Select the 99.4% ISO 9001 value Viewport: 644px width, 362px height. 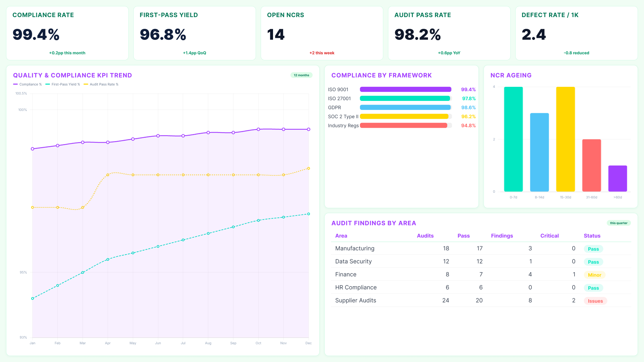point(468,89)
